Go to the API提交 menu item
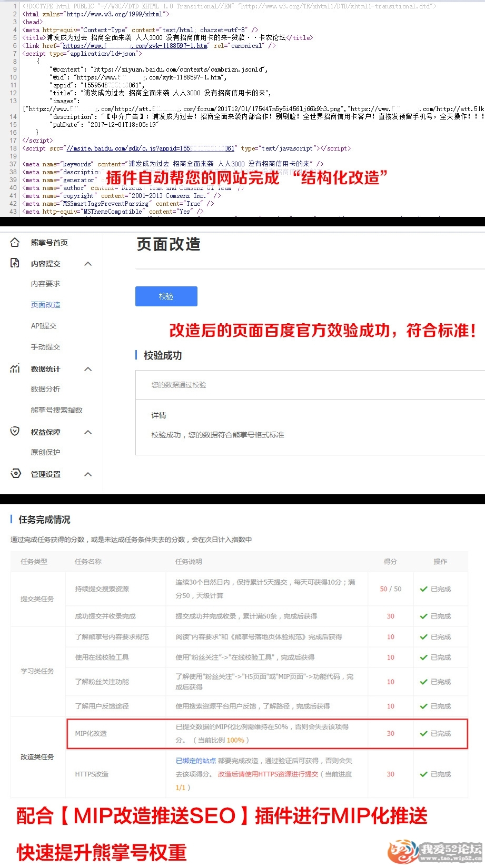This screenshot has width=485, height=868. coord(44,326)
